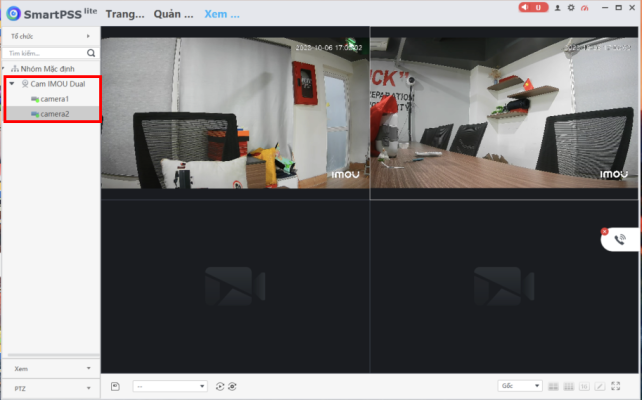Screen dimensions: 642x400
Task: Expand the Tổ chức panel arrow
Action: click(88, 36)
